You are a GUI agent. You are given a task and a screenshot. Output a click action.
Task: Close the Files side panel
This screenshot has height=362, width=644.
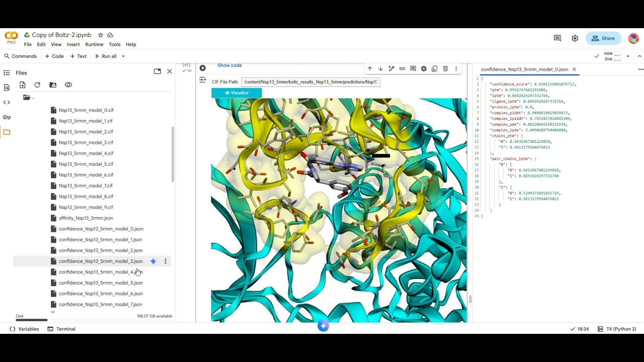170,71
